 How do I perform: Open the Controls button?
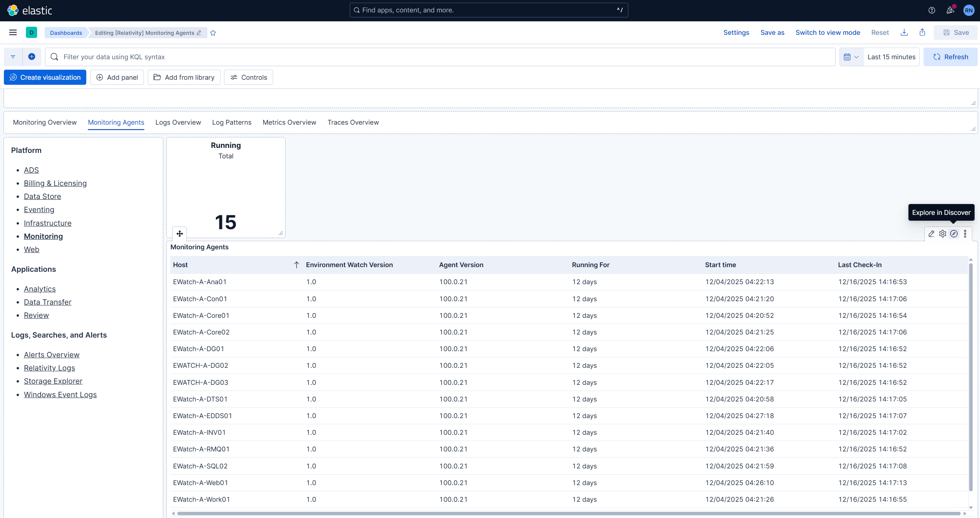coord(248,77)
